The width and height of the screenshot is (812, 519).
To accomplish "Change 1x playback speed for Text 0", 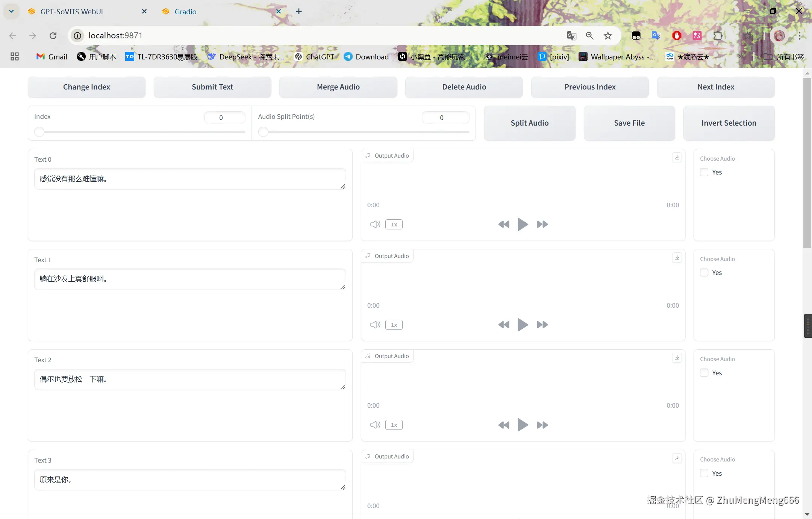I will pos(394,225).
